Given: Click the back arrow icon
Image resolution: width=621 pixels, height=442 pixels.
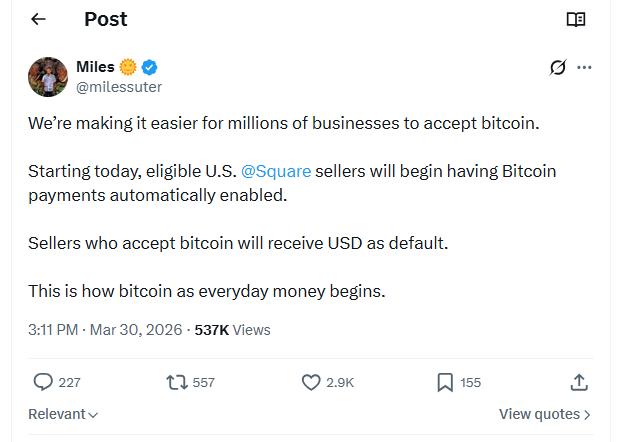Looking at the screenshot, I should pyautogui.click(x=38, y=19).
